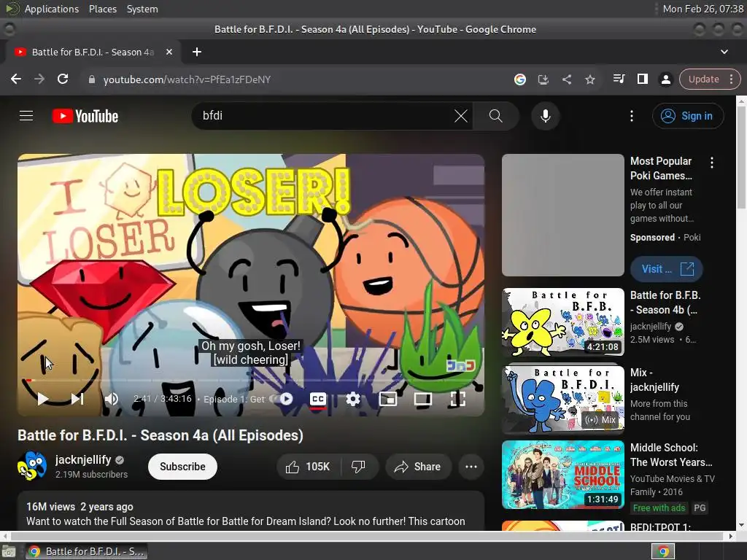
Task: Open player settings gear
Action: [x=353, y=399]
